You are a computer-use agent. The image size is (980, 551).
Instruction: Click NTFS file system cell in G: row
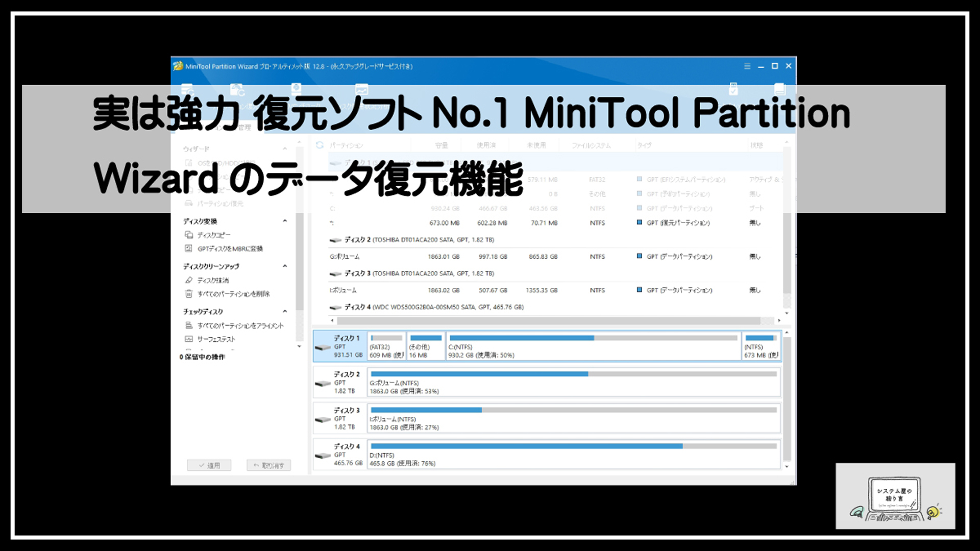(x=597, y=257)
